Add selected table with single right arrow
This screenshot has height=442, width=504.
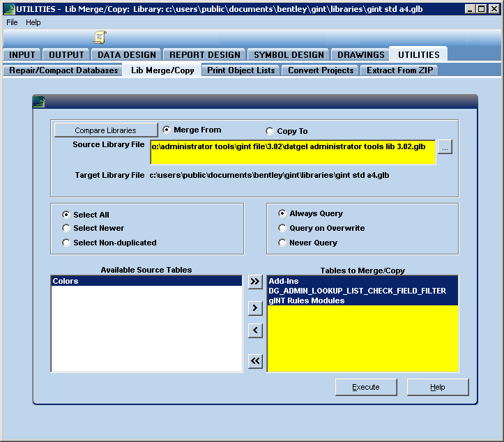tap(255, 306)
